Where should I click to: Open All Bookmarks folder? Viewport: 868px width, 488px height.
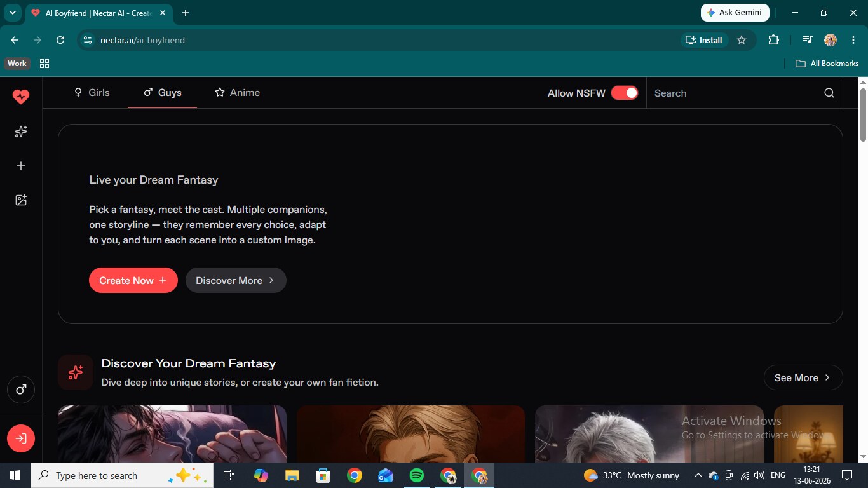tap(827, 64)
